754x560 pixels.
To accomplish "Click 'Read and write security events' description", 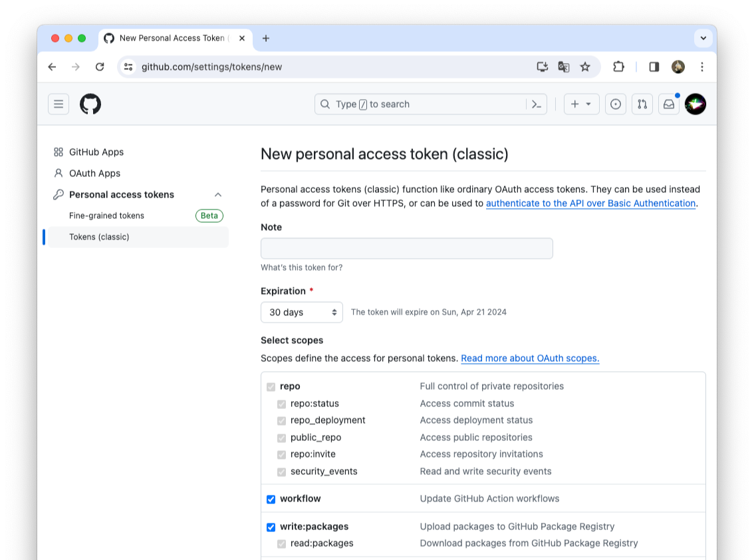I will [485, 472].
